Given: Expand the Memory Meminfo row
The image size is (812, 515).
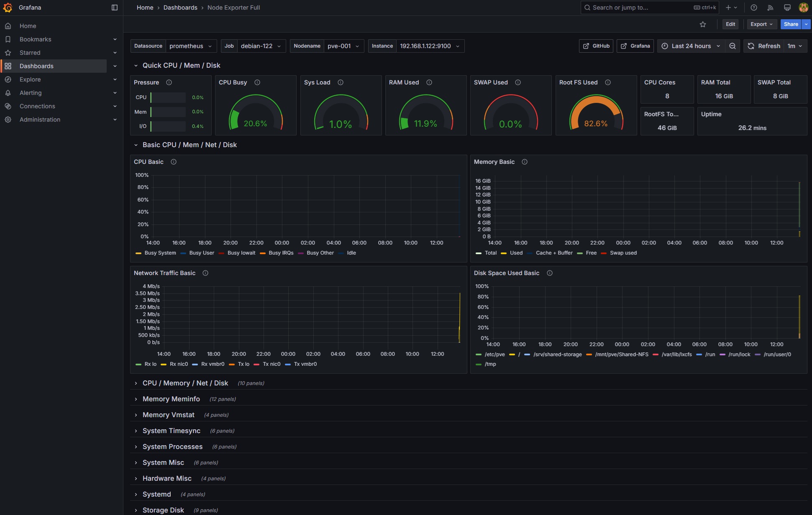Looking at the screenshot, I should tap(171, 399).
